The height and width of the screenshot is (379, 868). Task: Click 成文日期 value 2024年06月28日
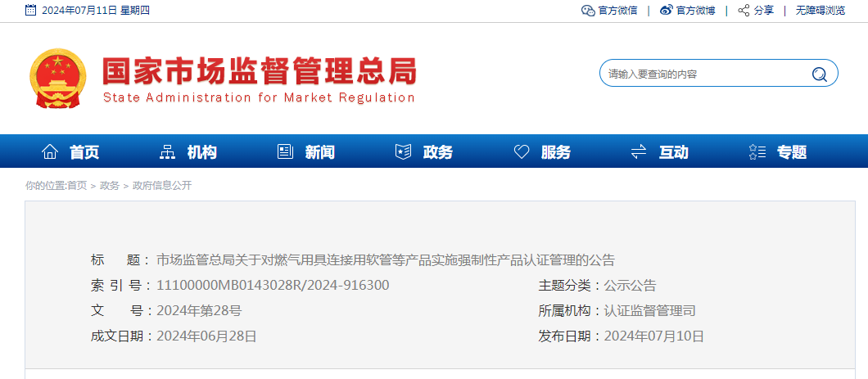(206, 336)
